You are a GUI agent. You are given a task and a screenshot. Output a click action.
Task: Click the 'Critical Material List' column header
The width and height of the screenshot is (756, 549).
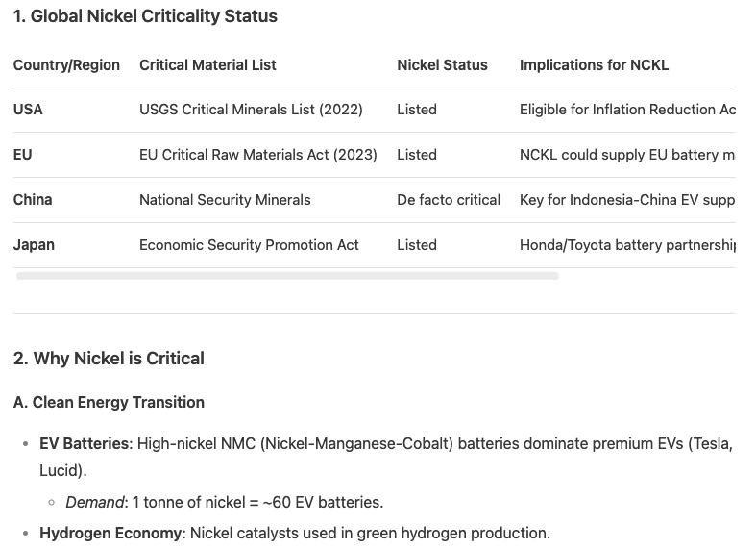207,65
